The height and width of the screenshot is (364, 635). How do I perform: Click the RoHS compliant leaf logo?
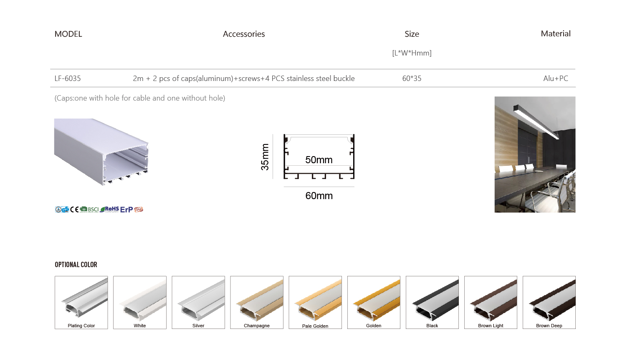109,210
